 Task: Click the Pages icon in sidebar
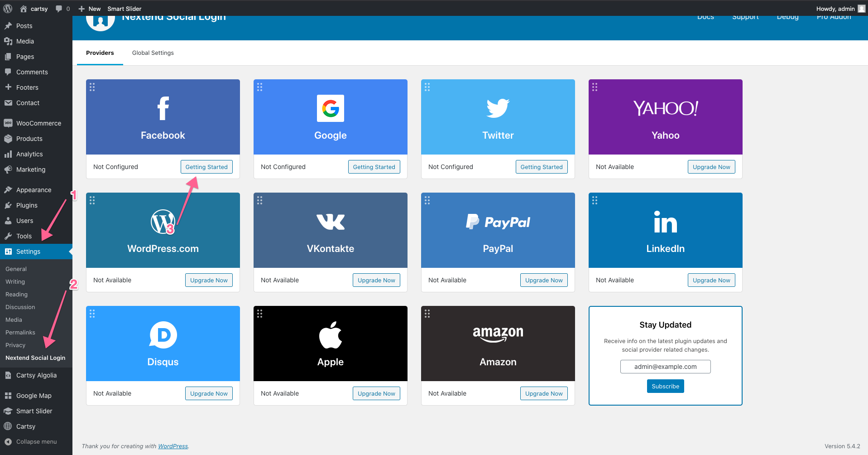pyautogui.click(x=8, y=57)
